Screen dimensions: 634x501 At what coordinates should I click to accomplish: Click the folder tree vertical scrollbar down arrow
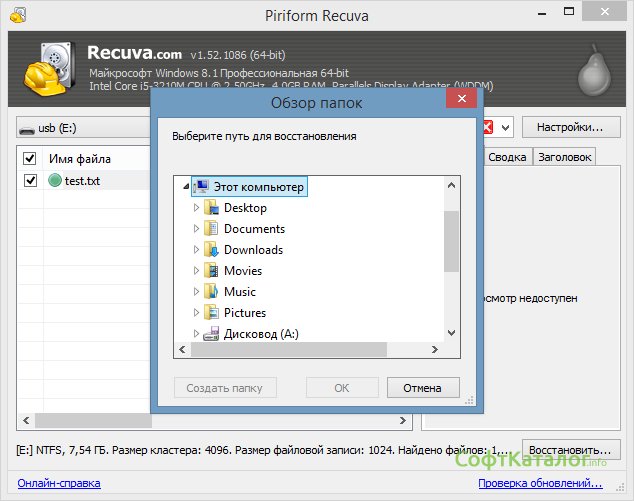click(452, 333)
